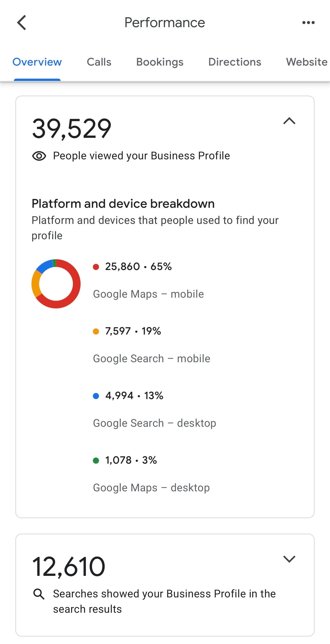Open the Bookings tab
330x644 pixels.
tap(160, 62)
